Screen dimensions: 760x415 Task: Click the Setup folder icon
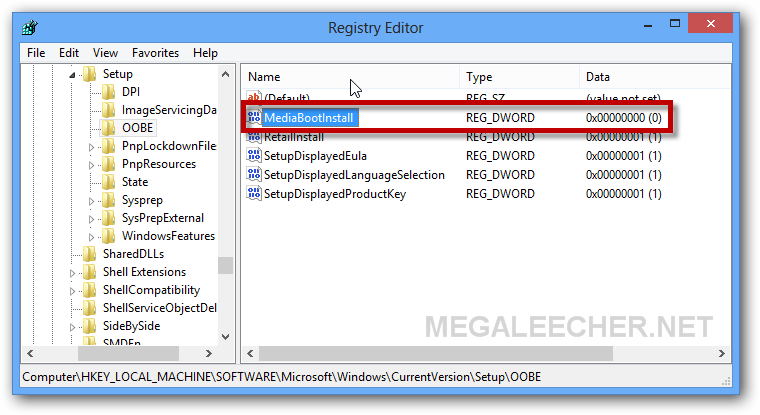(x=89, y=74)
